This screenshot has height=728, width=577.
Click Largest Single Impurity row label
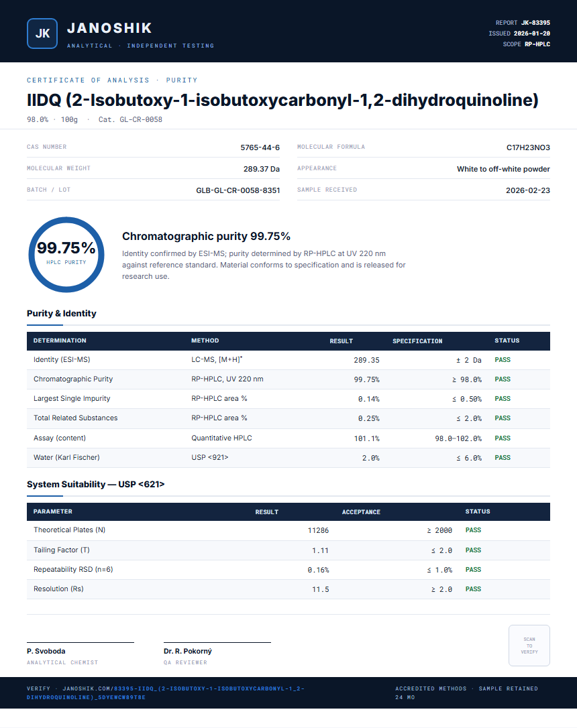pyautogui.click(x=72, y=398)
